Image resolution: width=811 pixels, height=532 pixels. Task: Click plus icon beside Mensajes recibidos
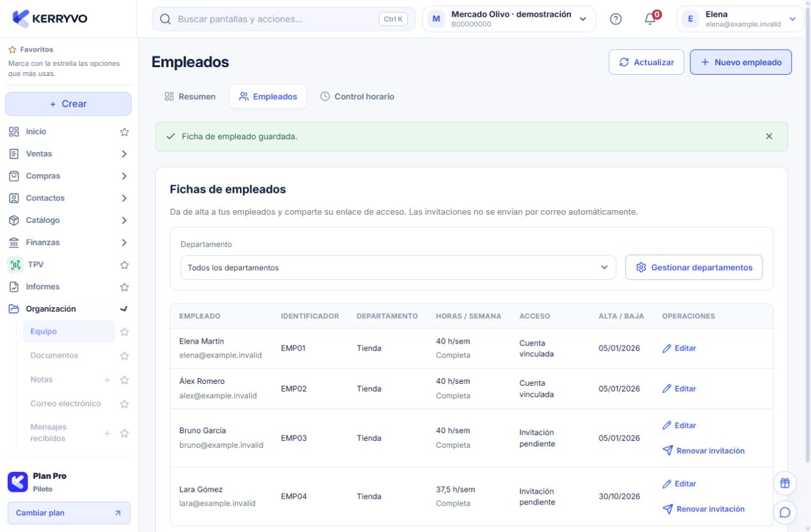click(x=108, y=433)
